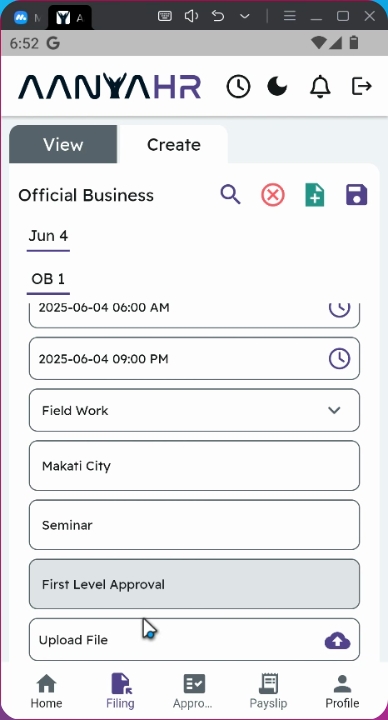Image resolution: width=388 pixels, height=720 pixels.
Task: Open the time clock icon in header
Action: 238,86
